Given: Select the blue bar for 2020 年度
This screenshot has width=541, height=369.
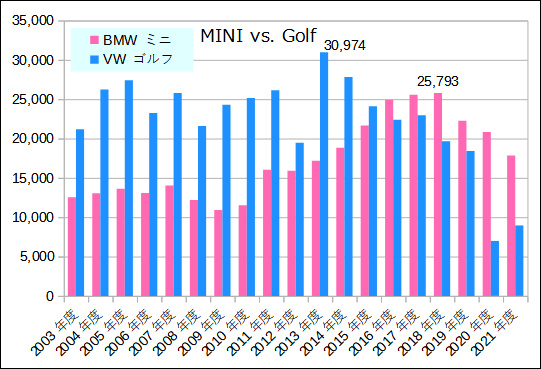Looking at the screenshot, I should pos(495,269).
